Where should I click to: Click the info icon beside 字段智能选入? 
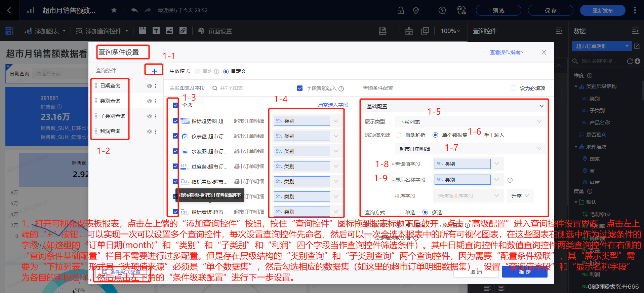coord(341,89)
